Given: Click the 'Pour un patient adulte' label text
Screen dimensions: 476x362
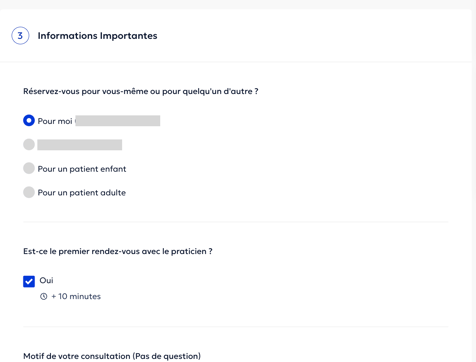Looking at the screenshot, I should (82, 193).
